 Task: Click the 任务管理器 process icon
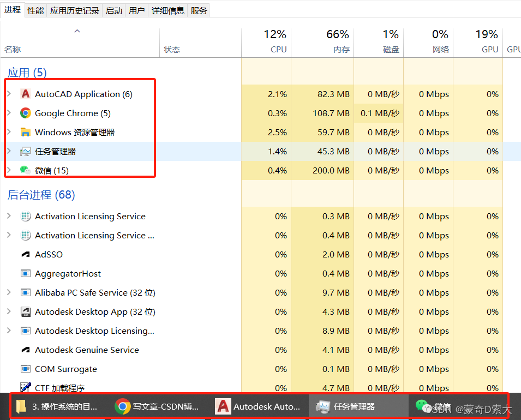click(26, 152)
